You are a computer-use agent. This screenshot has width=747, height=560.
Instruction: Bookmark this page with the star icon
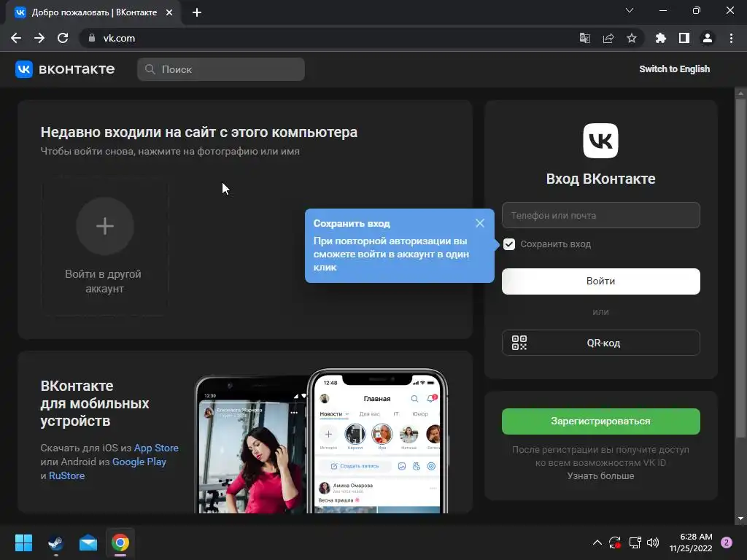632,38
